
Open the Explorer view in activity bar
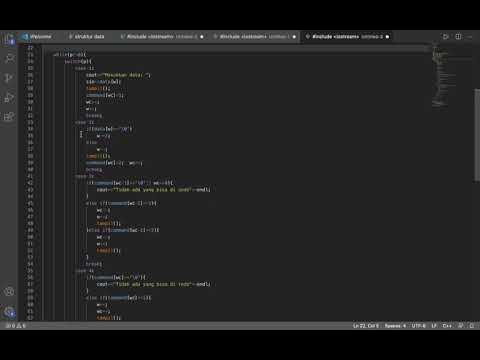pyautogui.click(x=9, y=39)
